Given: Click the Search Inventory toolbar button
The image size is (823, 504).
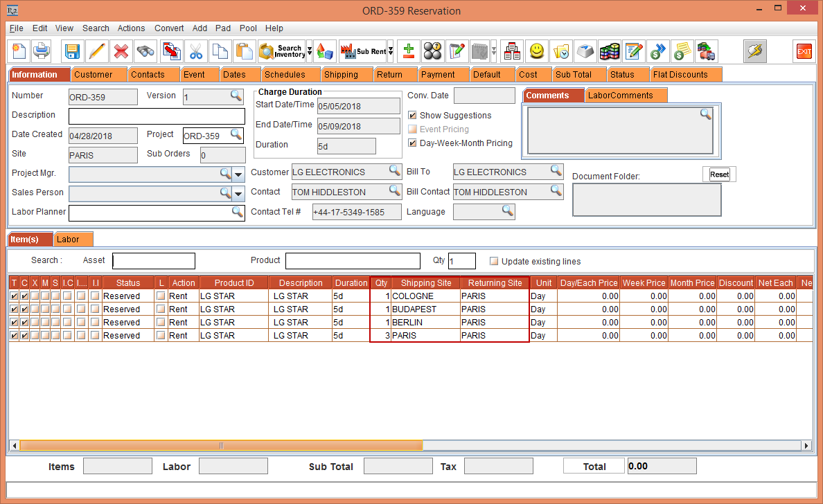Looking at the screenshot, I should coord(281,51).
